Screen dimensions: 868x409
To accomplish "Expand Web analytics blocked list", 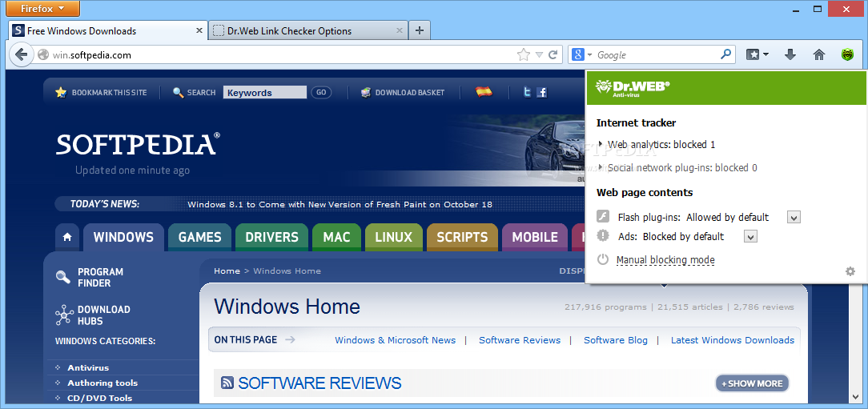I will (x=601, y=144).
